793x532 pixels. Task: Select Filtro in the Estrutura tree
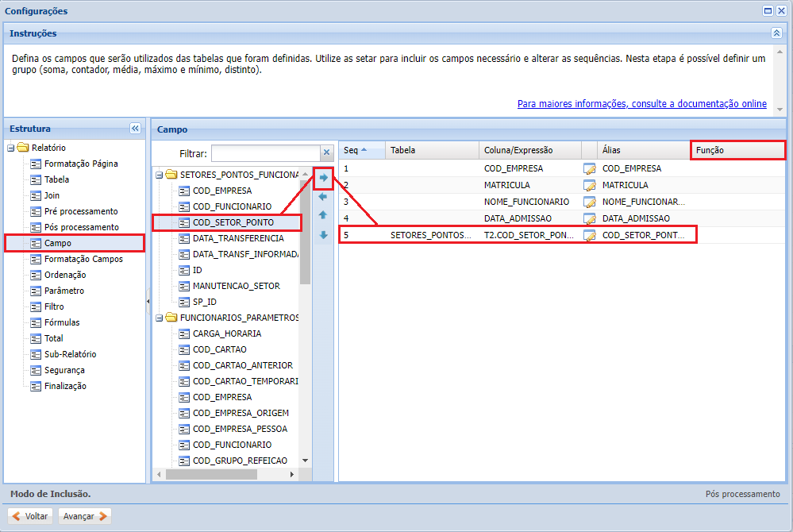pos(54,306)
